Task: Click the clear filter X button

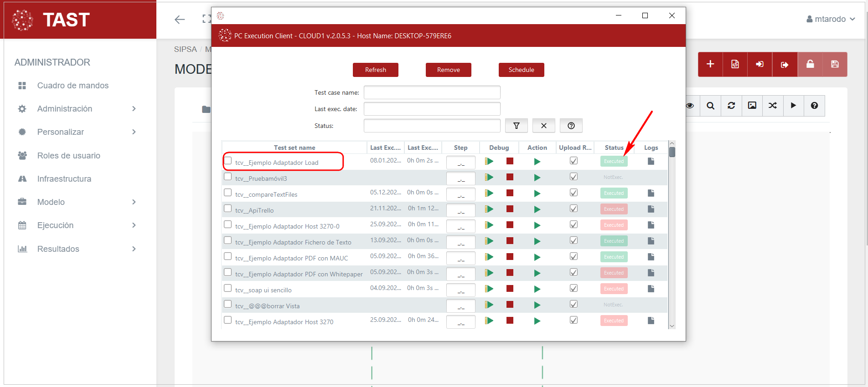Action: [x=543, y=126]
